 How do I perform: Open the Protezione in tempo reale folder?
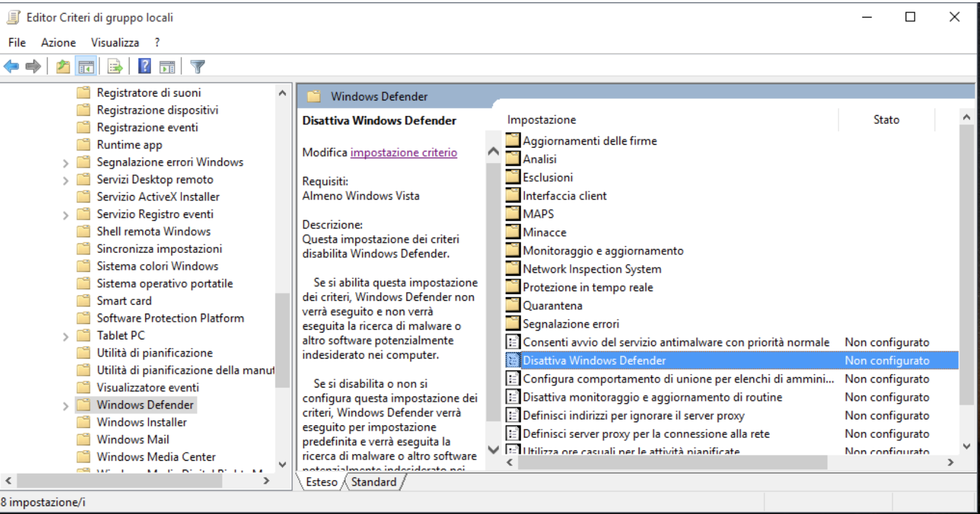click(x=588, y=287)
